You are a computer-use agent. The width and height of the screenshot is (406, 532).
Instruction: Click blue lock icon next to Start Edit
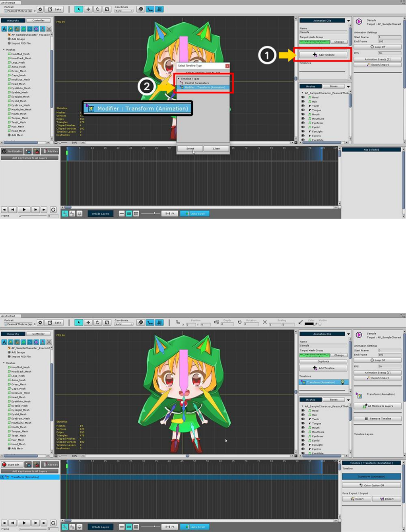click(28, 464)
